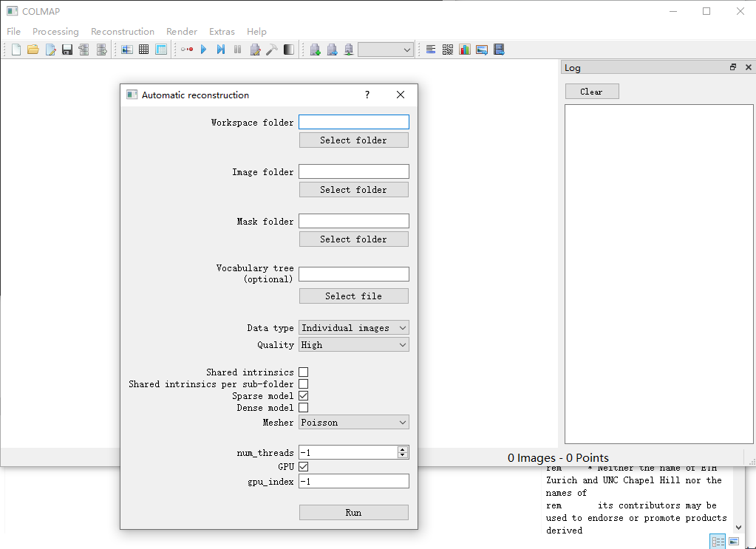Click the Clear button in Log panel
The image size is (756, 549).
point(592,92)
